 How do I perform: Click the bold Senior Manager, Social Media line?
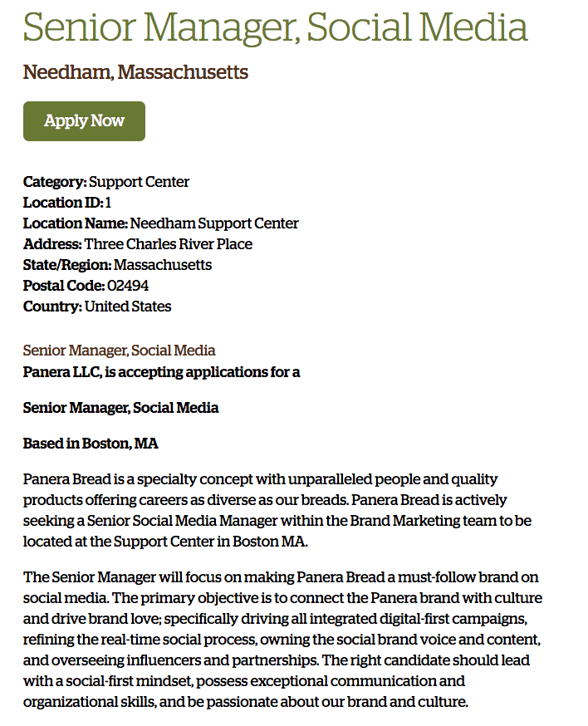pos(121,408)
